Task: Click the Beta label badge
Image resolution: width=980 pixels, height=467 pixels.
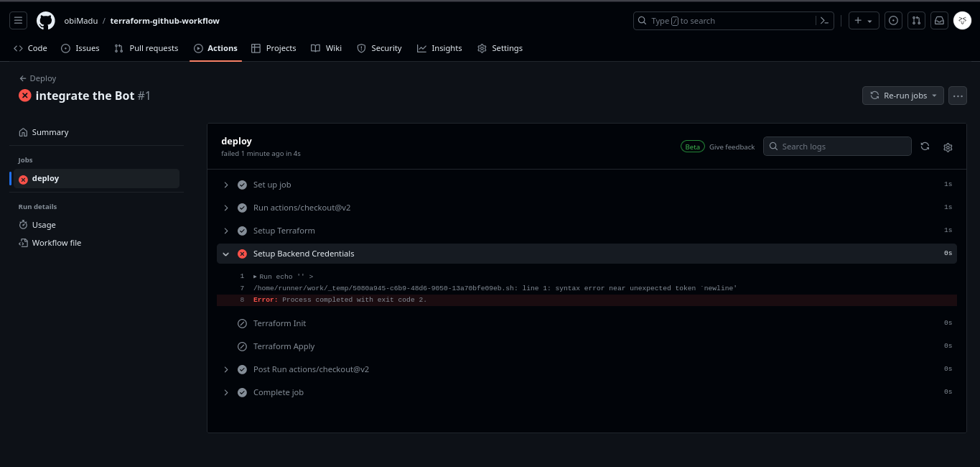Action: click(x=692, y=147)
